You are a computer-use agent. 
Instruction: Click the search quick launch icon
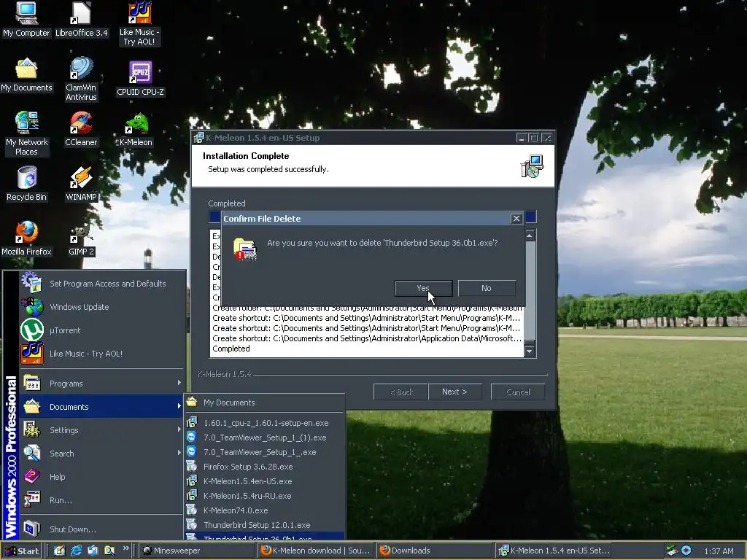click(109, 551)
